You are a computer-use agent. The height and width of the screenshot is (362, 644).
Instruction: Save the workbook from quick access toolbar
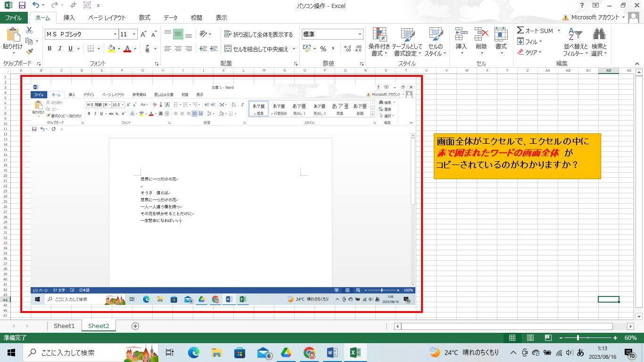tap(22, 6)
